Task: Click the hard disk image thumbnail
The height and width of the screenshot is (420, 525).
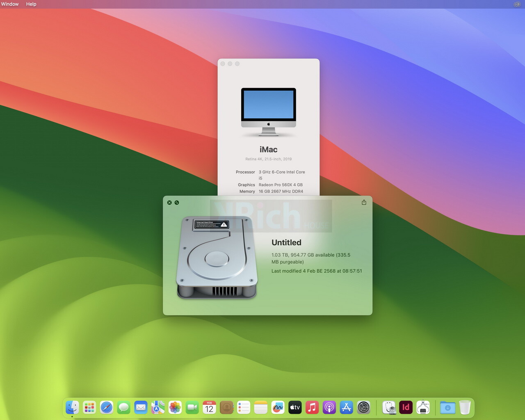Action: click(217, 257)
